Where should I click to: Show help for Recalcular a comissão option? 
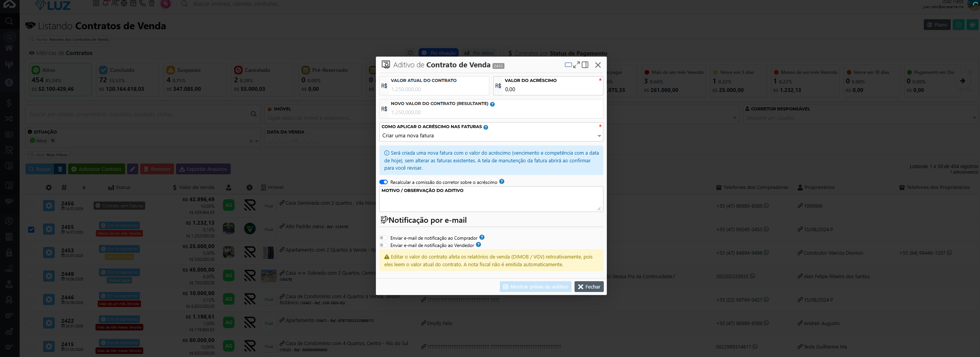pyautogui.click(x=502, y=182)
